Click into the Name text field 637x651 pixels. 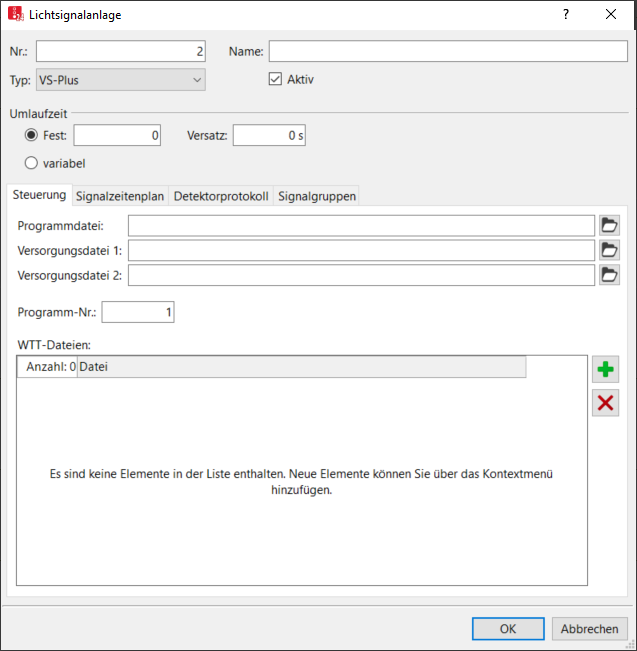(x=447, y=52)
